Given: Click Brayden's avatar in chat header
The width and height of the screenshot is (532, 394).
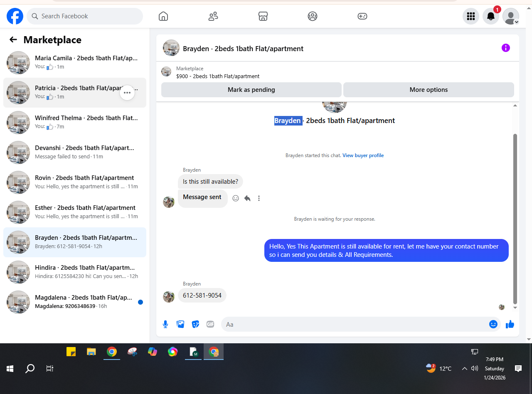Looking at the screenshot, I should [x=171, y=48].
